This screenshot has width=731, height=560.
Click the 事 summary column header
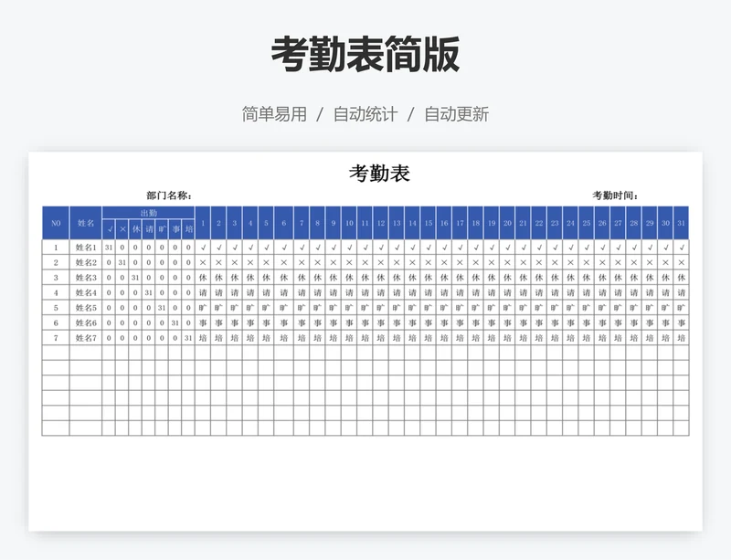(x=175, y=229)
